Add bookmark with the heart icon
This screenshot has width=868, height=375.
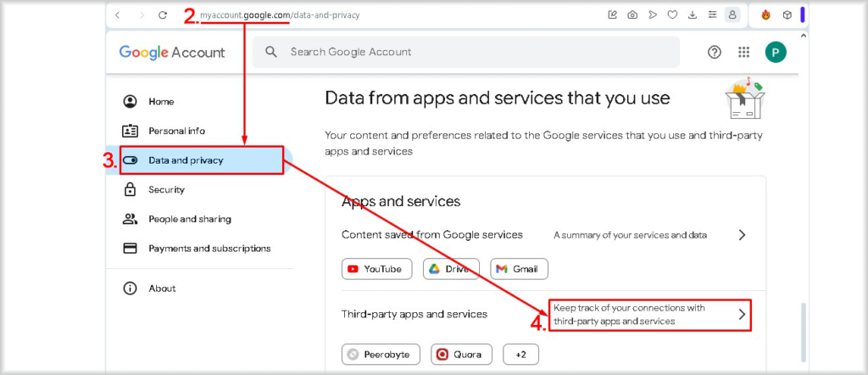click(672, 15)
